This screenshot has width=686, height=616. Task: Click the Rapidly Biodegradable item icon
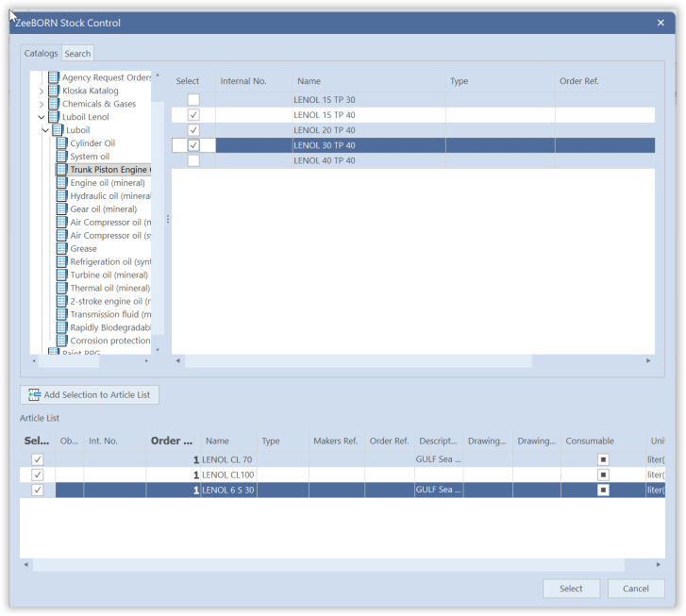pyautogui.click(x=61, y=327)
